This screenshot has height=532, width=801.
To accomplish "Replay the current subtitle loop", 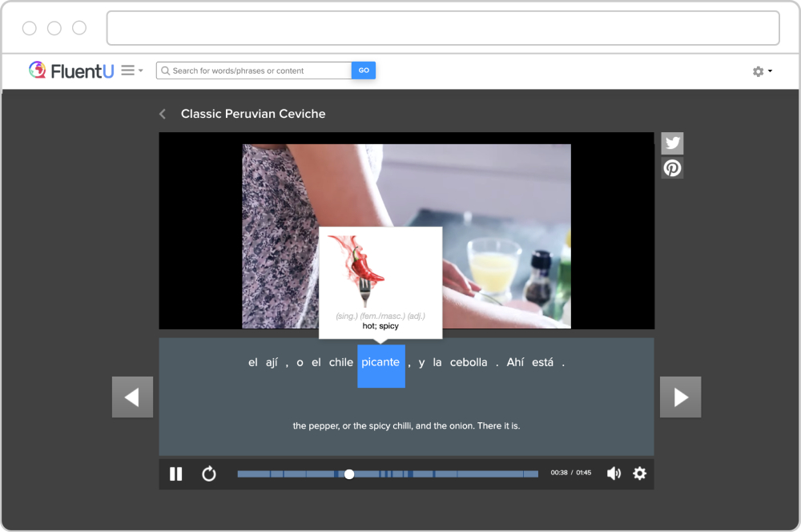I will [209, 474].
